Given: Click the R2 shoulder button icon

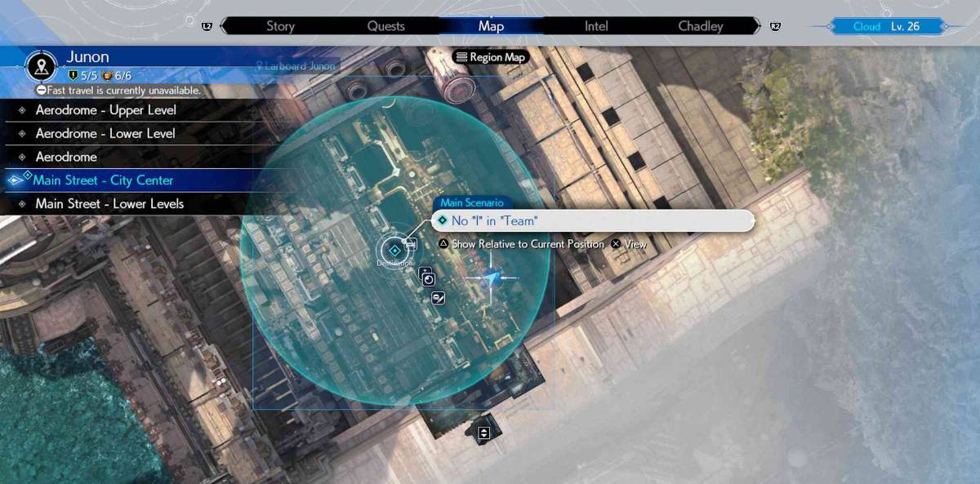Looking at the screenshot, I should point(774,26).
